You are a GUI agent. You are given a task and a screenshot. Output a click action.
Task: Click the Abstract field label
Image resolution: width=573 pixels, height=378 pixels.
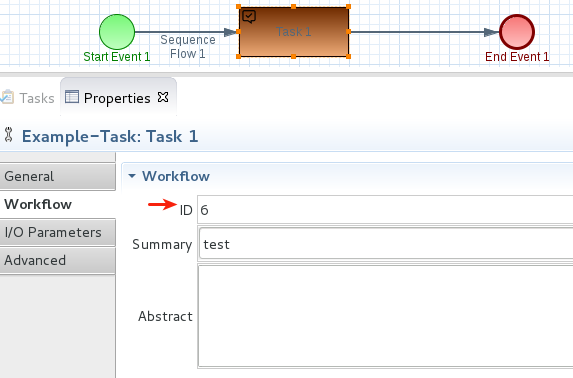165,316
